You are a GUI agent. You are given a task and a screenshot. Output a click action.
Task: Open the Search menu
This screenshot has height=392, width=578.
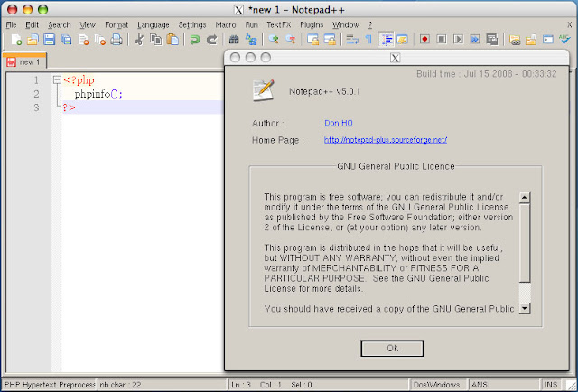point(59,24)
